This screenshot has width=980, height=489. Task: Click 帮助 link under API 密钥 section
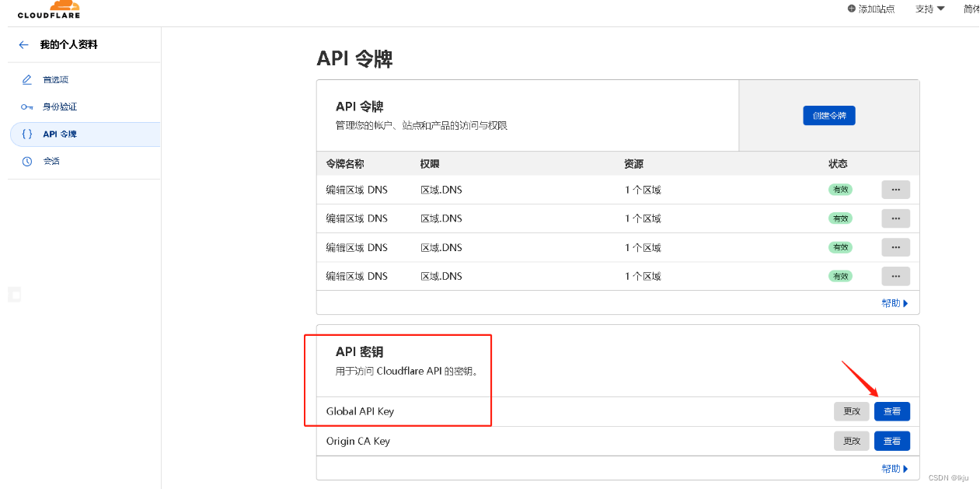coord(895,469)
